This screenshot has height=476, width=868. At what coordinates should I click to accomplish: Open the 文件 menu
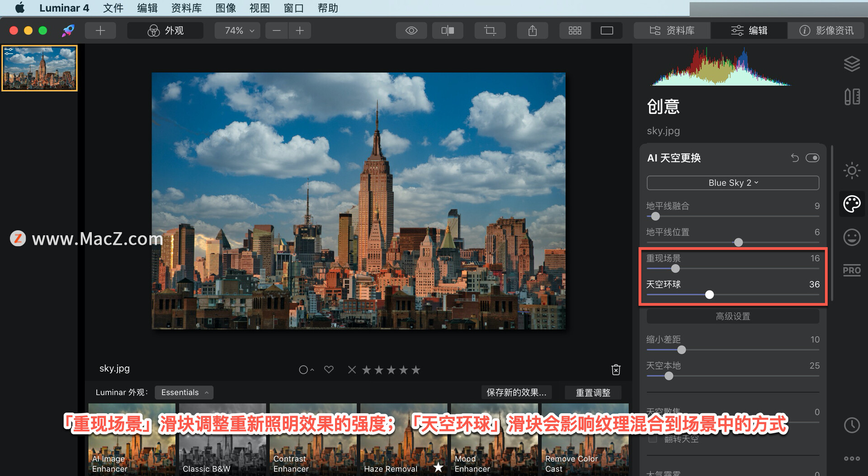(113, 8)
